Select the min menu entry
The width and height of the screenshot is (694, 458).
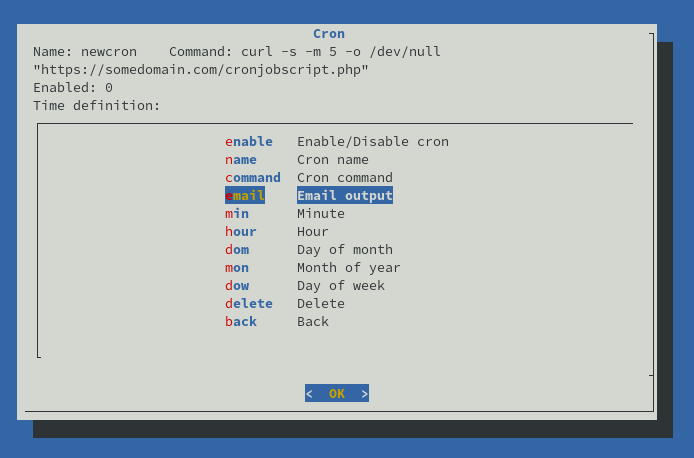coord(237,214)
